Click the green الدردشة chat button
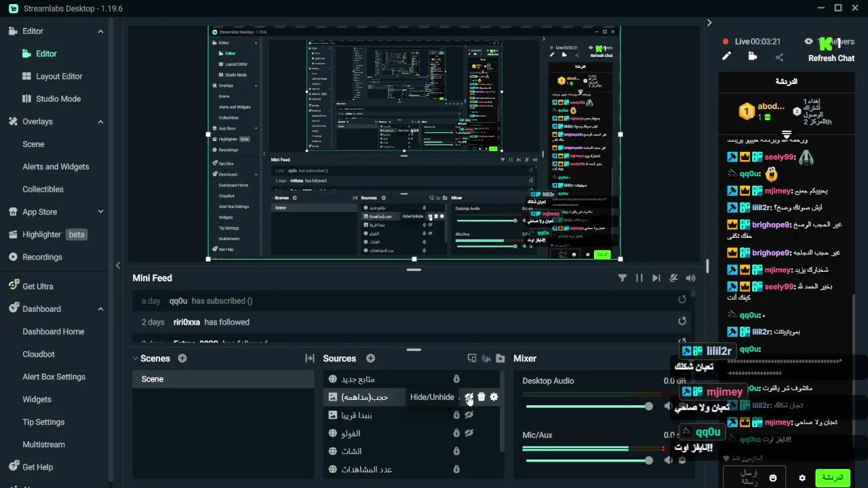 click(x=833, y=477)
